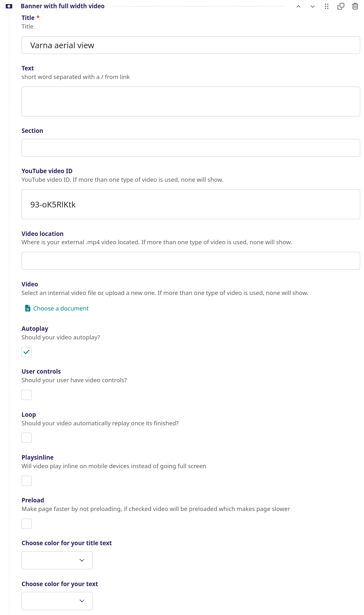Image resolution: width=364 pixels, height=615 pixels.
Task: Move banner block up with arrow
Action: coord(298,6)
